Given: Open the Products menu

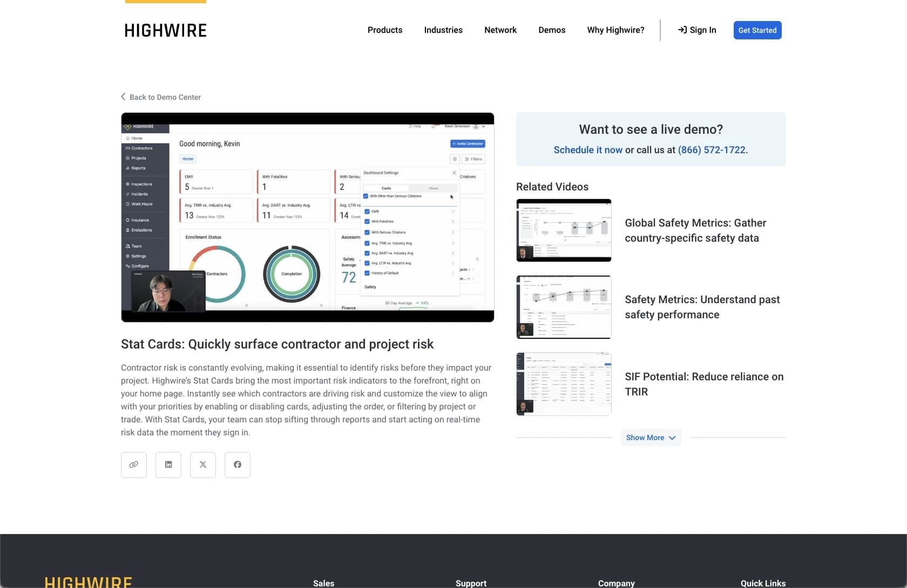Looking at the screenshot, I should pos(385,30).
